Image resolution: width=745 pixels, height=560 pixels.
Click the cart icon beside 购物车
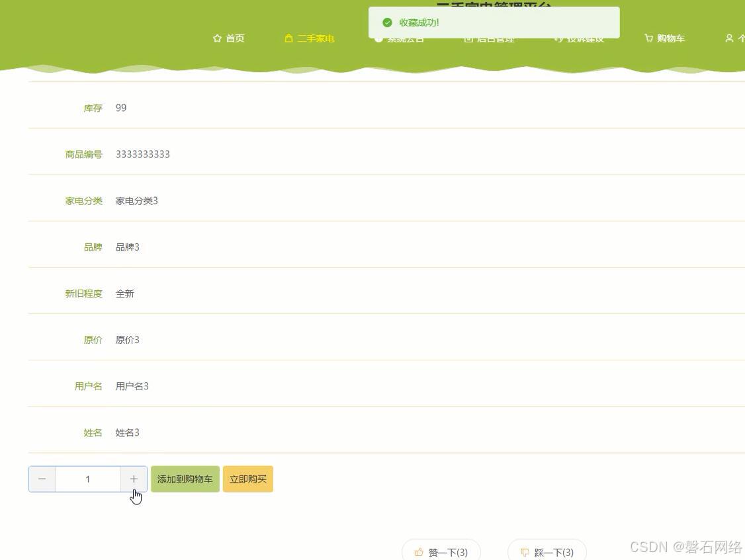pyautogui.click(x=648, y=38)
